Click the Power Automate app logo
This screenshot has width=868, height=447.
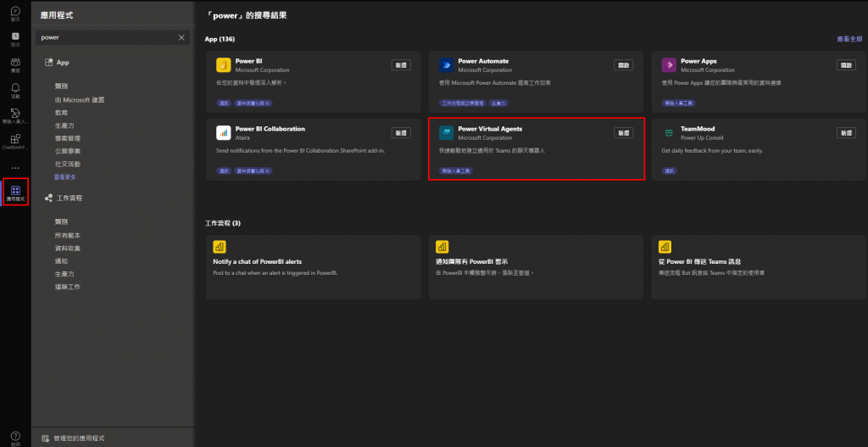pos(446,65)
